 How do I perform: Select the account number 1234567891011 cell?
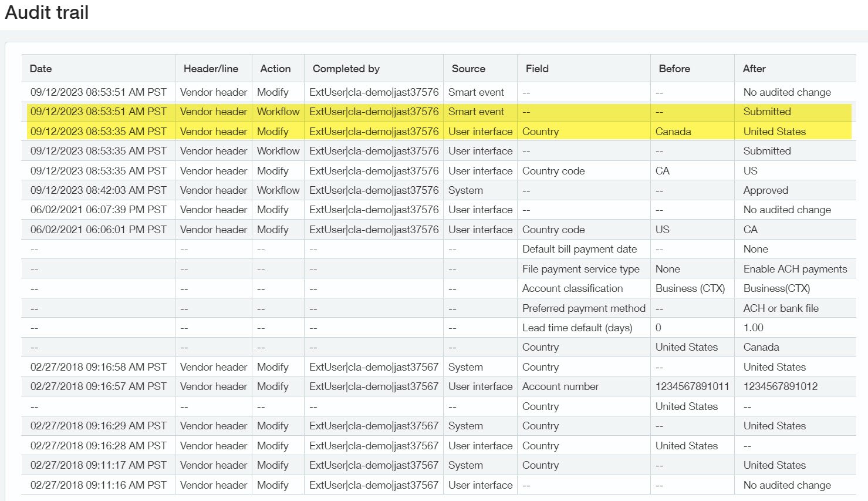(692, 386)
